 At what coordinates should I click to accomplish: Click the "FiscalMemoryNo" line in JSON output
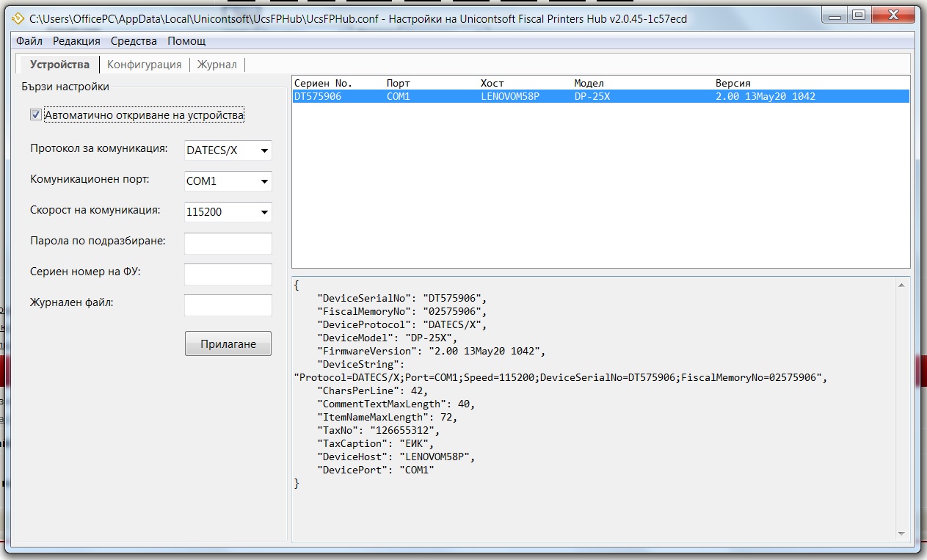pos(402,311)
